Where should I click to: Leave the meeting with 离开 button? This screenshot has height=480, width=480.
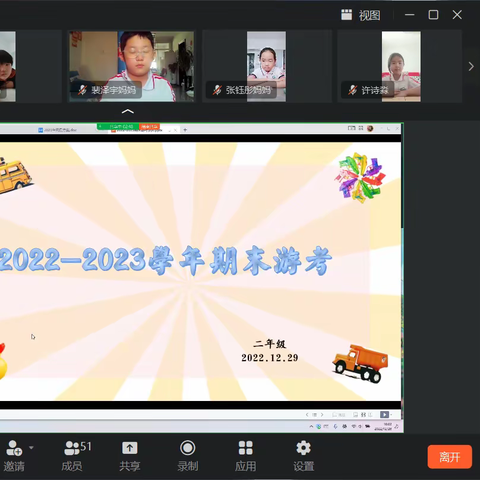[450, 457]
